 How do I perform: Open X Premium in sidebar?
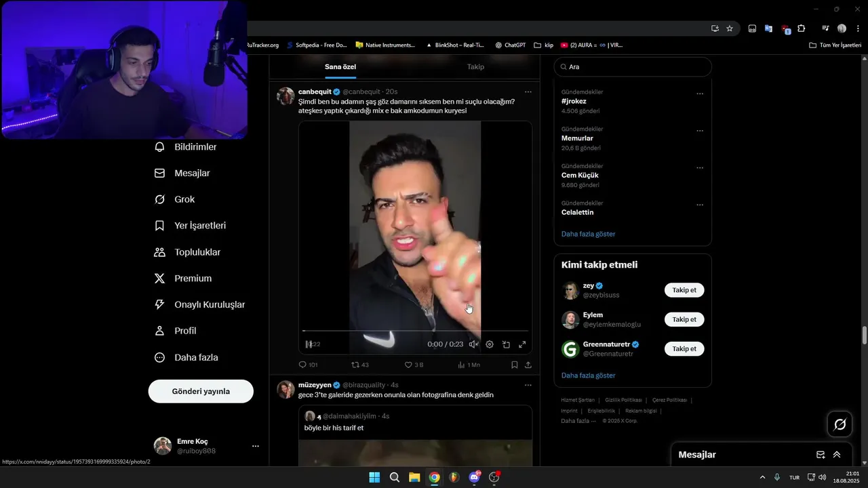click(182, 279)
